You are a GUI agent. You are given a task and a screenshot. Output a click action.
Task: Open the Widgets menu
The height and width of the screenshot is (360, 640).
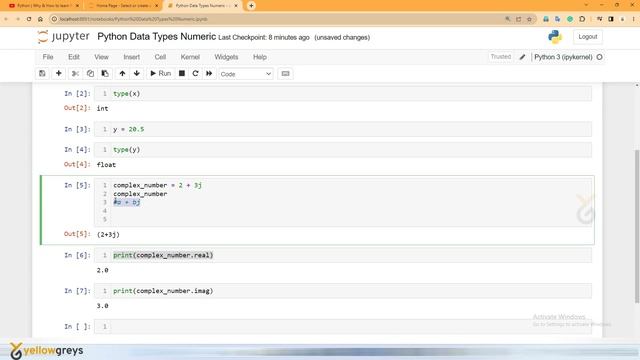pos(226,57)
